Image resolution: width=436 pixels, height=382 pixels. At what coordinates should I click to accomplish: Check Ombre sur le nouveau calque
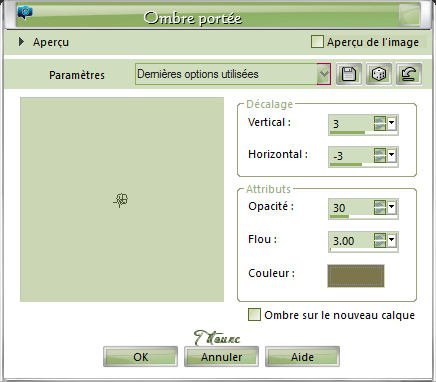click(x=254, y=315)
